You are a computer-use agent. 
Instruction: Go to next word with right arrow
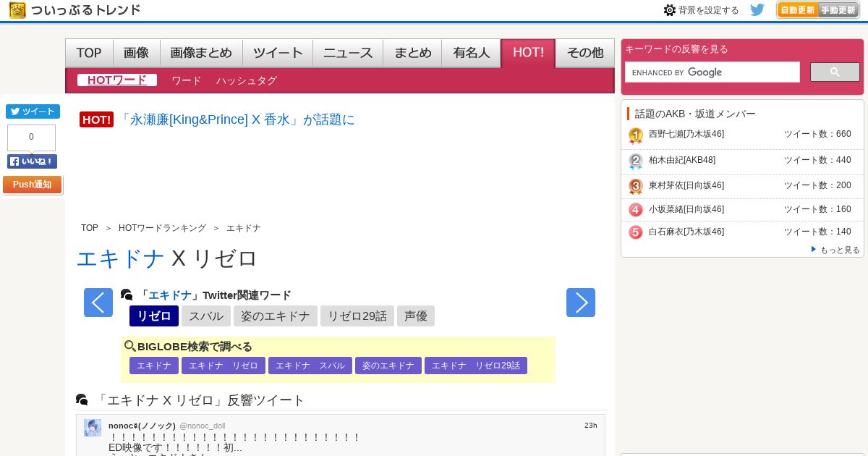click(x=581, y=303)
